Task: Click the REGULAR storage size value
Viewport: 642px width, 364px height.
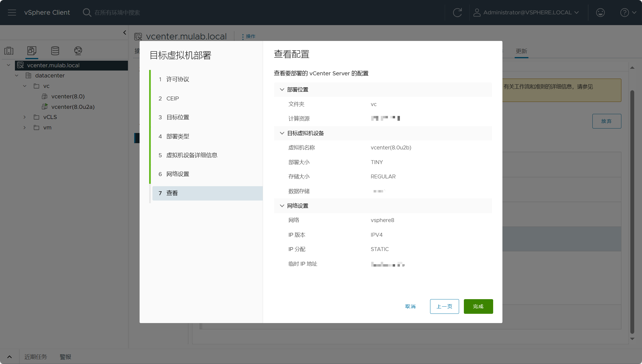Action: coord(383,177)
